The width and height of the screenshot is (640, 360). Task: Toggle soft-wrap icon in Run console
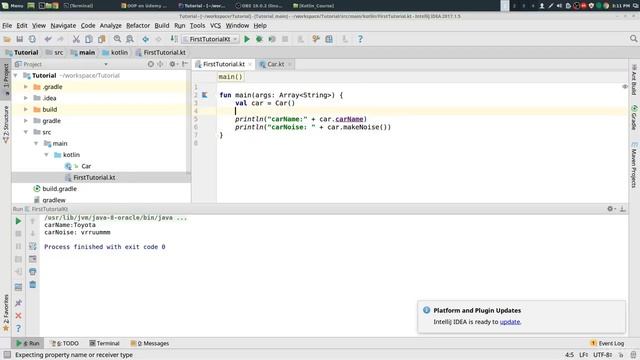(x=33, y=246)
